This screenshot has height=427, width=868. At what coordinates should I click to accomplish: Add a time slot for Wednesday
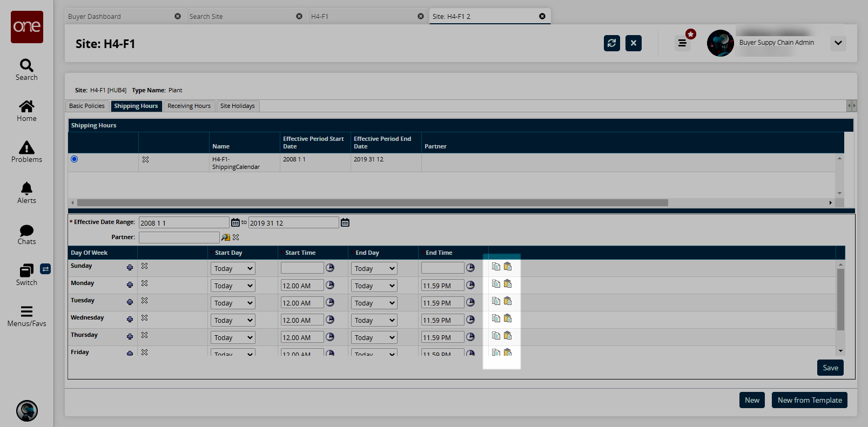click(130, 319)
